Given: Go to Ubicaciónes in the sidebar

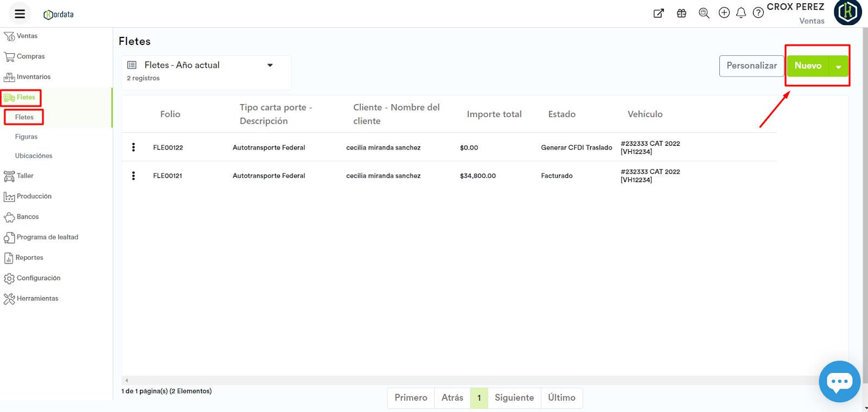Looking at the screenshot, I should (34, 156).
